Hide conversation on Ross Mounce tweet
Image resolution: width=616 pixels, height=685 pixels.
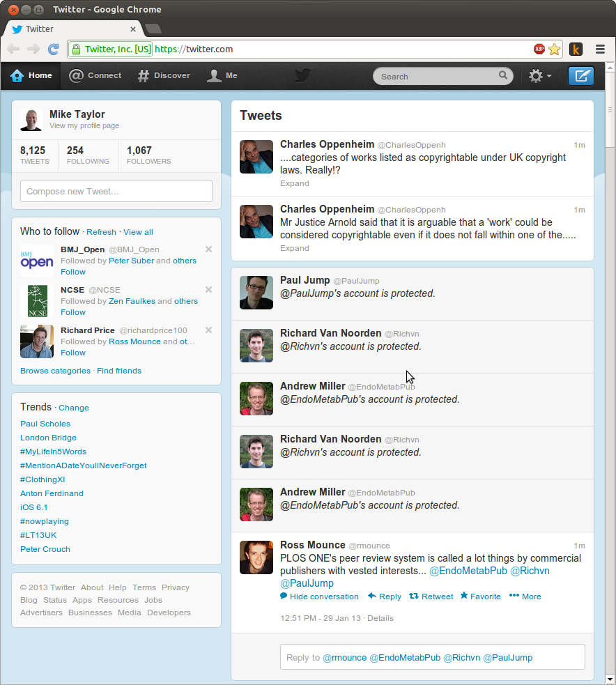click(319, 597)
